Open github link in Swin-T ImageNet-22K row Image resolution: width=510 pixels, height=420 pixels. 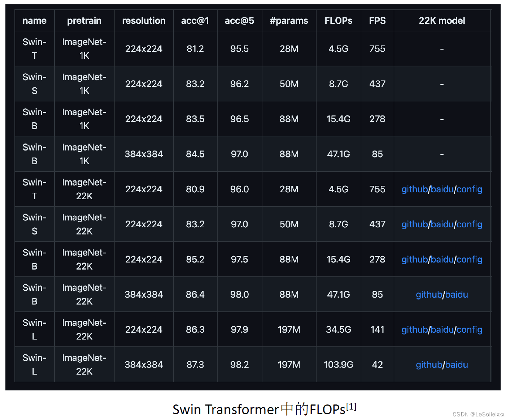(414, 189)
